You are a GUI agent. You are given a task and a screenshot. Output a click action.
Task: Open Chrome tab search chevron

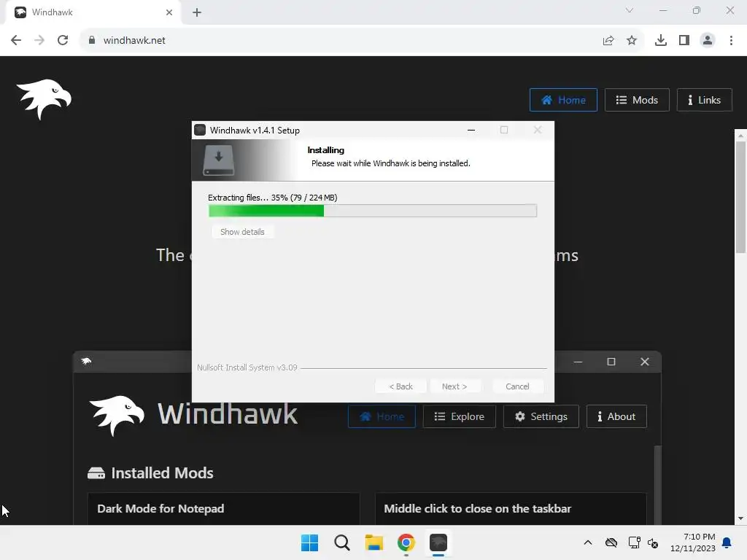pos(630,10)
